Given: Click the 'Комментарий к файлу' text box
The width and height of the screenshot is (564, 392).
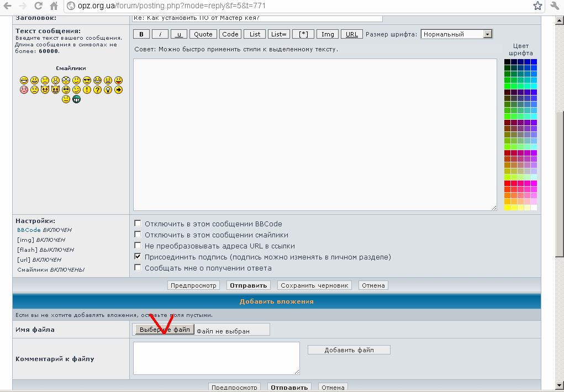Looking at the screenshot, I should tap(216, 358).
